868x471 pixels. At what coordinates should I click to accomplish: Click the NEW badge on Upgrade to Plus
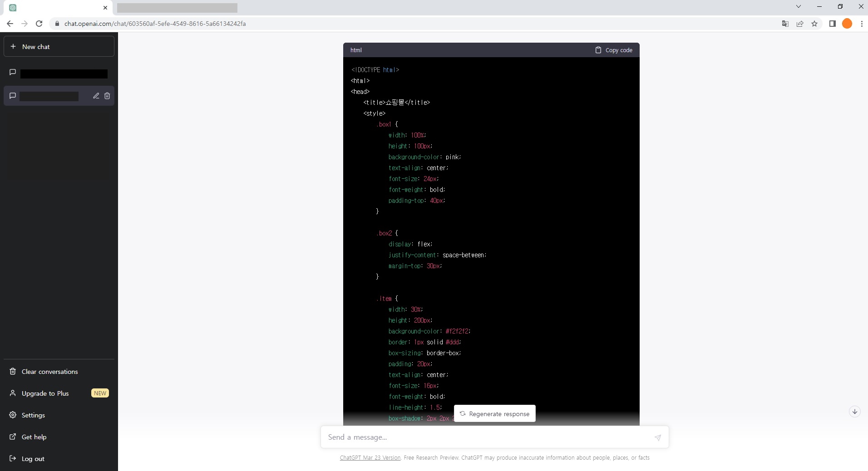[x=100, y=393]
